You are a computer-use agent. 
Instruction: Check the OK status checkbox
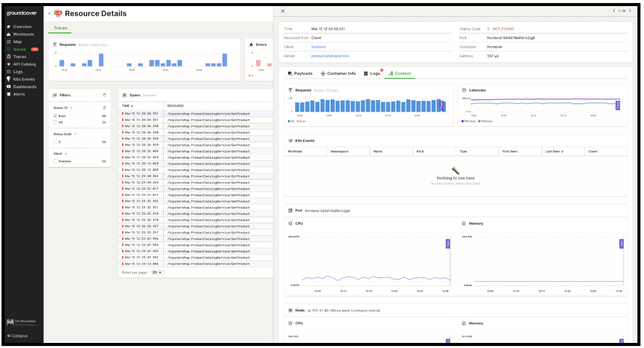coord(55,122)
